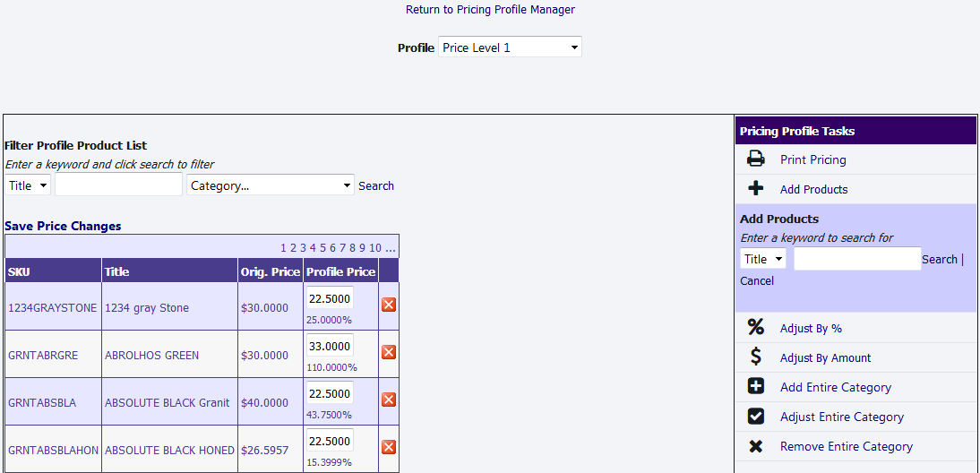This screenshot has height=473, width=980.
Task: Click the filter keyword input field
Action: (118, 185)
